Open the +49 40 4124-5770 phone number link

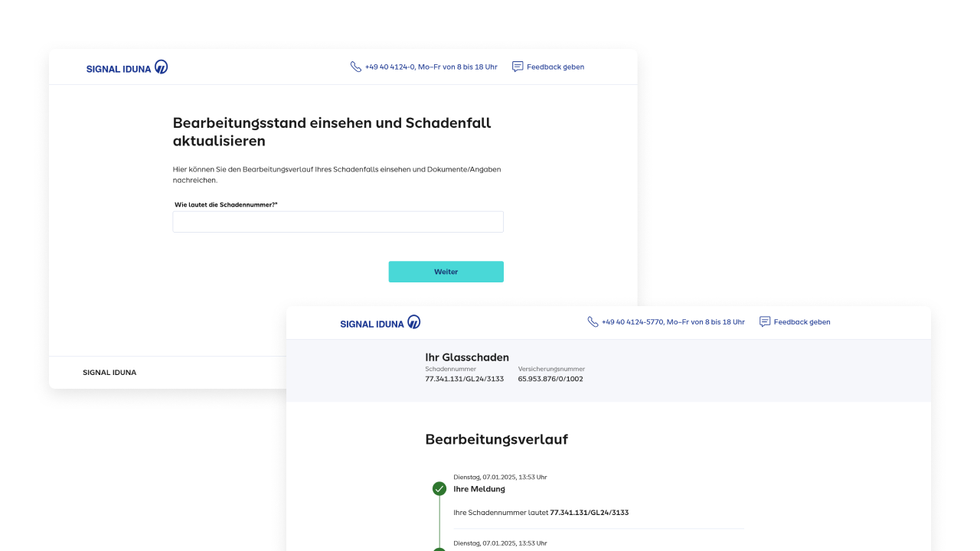673,322
